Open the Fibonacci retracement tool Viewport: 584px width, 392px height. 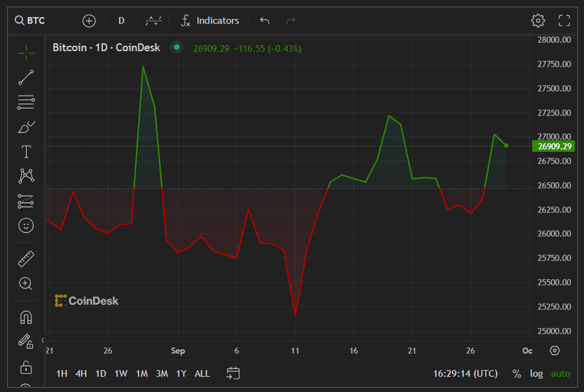[26, 102]
